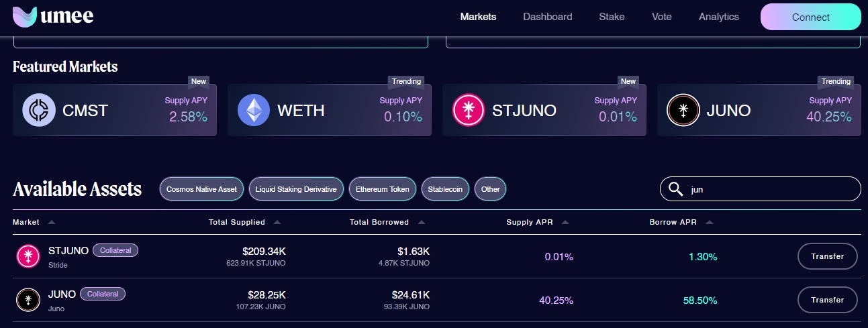Click the search magnifier icon
Image resolution: width=868 pixels, height=328 pixels.
tap(675, 189)
